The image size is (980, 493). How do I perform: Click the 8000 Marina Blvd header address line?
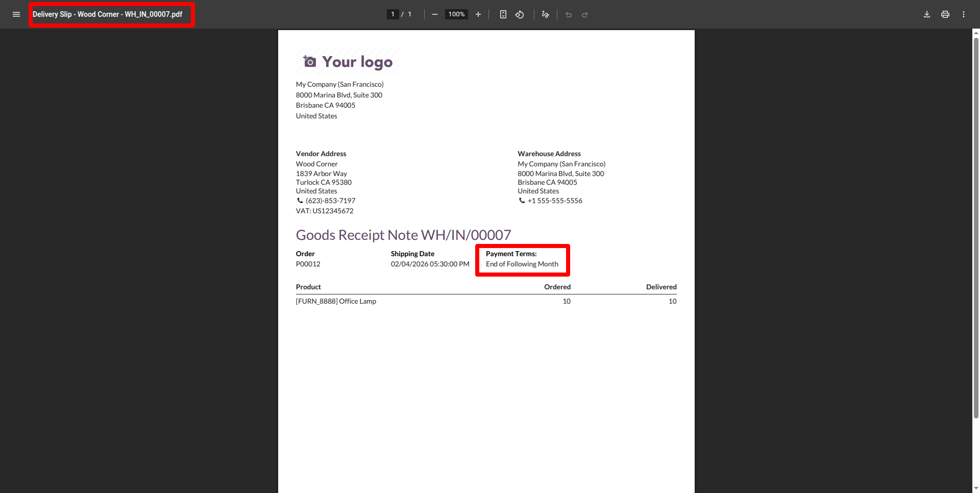click(339, 95)
